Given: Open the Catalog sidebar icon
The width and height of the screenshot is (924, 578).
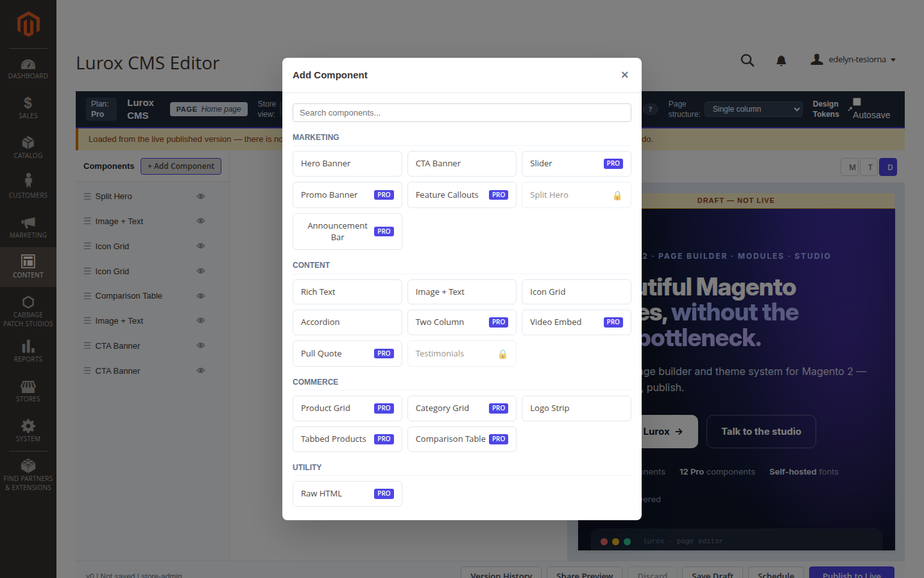Looking at the screenshot, I should [x=28, y=148].
